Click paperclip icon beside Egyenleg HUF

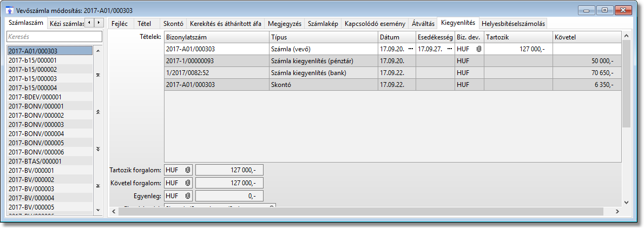(x=187, y=196)
